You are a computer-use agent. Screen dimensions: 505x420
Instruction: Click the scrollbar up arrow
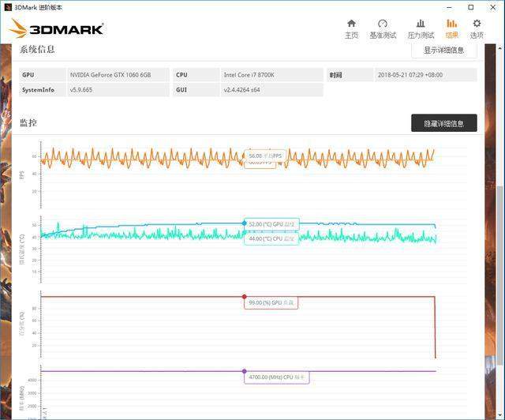point(499,48)
